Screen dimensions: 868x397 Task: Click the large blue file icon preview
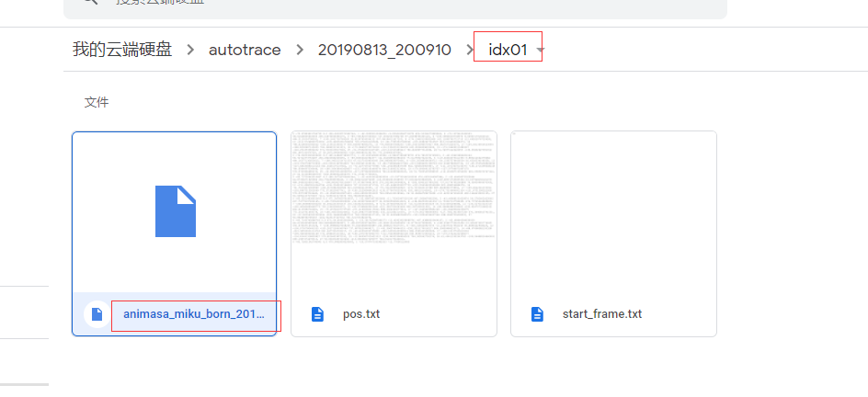coord(176,211)
